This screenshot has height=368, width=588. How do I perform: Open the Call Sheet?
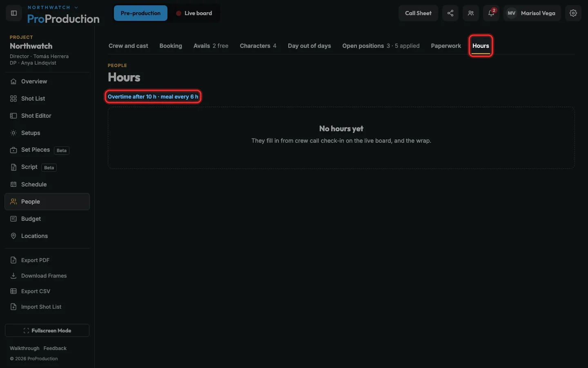418,13
